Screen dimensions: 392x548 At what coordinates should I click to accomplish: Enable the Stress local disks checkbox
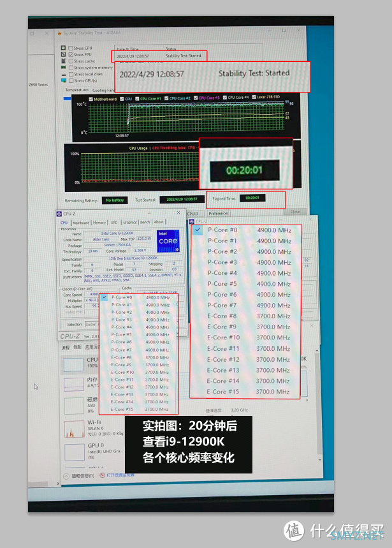click(x=71, y=74)
